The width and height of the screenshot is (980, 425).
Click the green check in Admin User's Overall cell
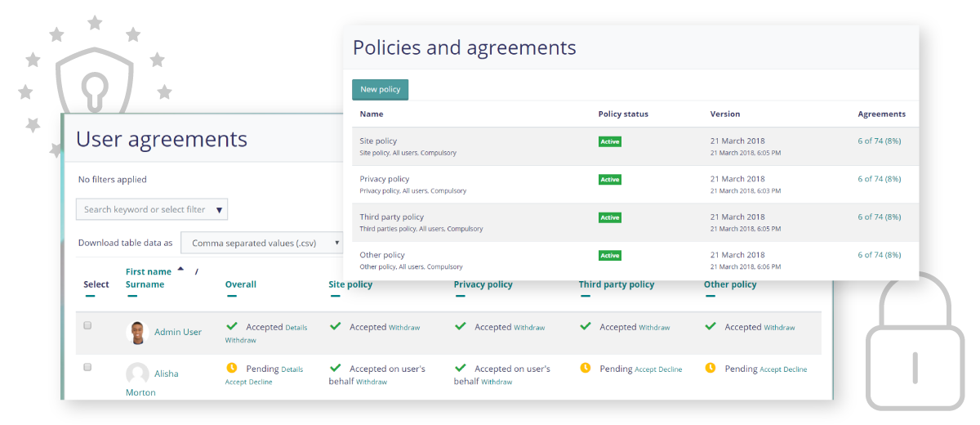click(232, 326)
